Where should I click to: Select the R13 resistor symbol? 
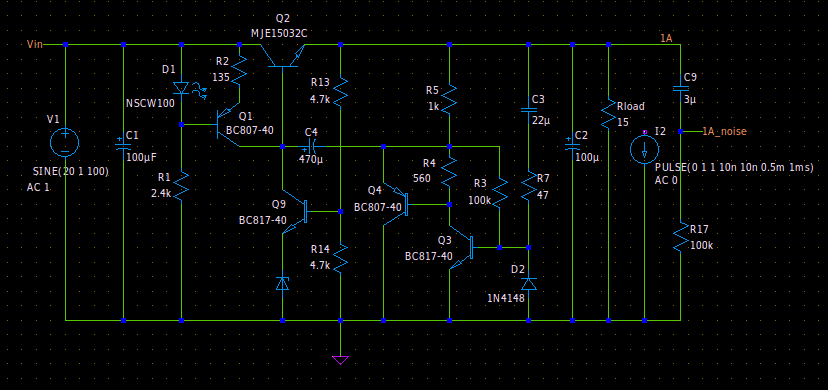click(341, 92)
